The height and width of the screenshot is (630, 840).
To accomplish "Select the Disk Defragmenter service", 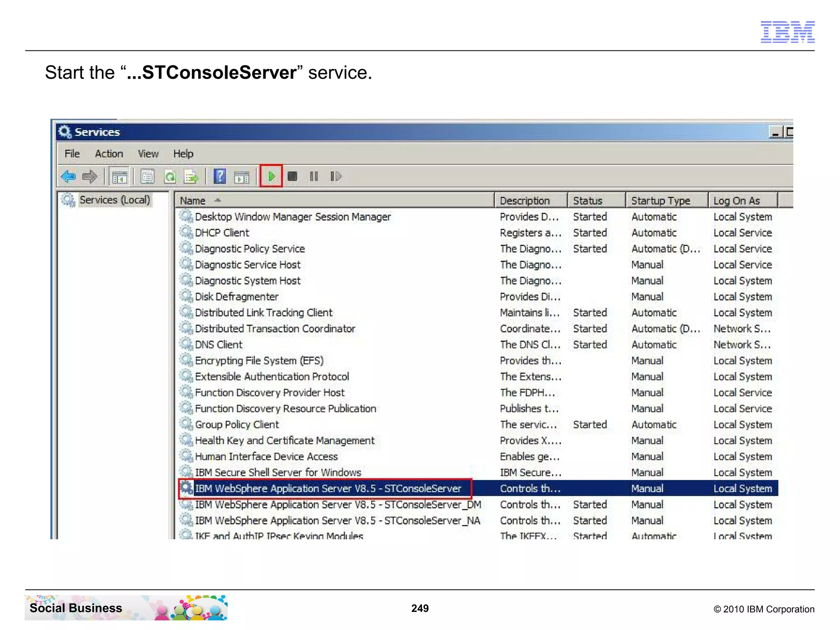I will [478, 297].
